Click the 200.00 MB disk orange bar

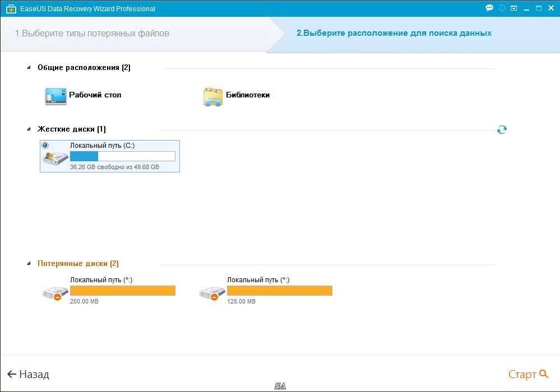[x=123, y=291]
